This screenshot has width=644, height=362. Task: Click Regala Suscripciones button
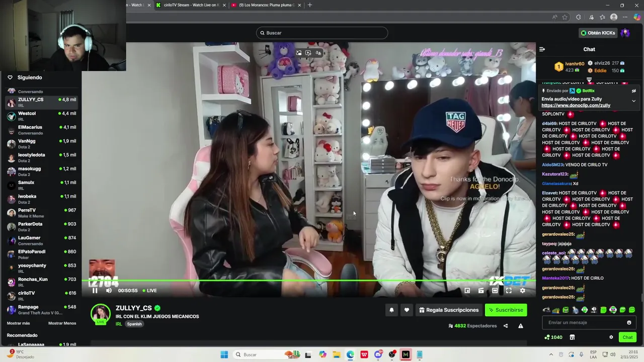(449, 310)
